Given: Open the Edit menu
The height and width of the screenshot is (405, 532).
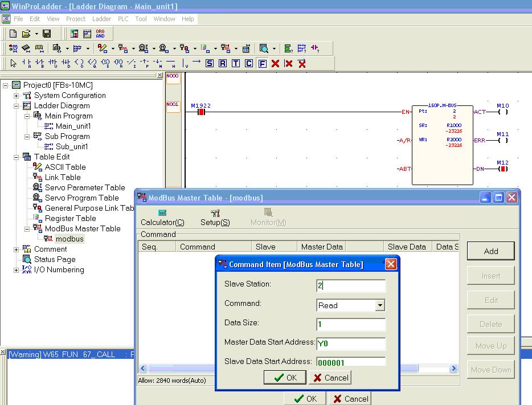Looking at the screenshot, I should click(x=35, y=19).
